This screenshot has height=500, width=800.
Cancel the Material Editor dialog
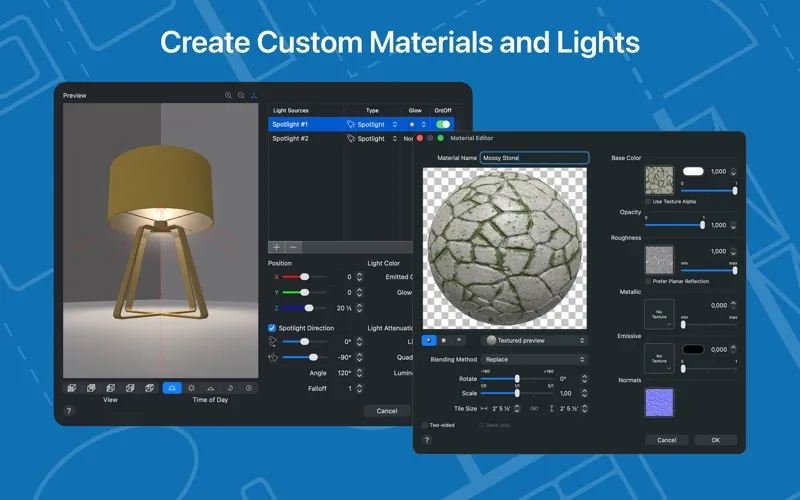666,440
